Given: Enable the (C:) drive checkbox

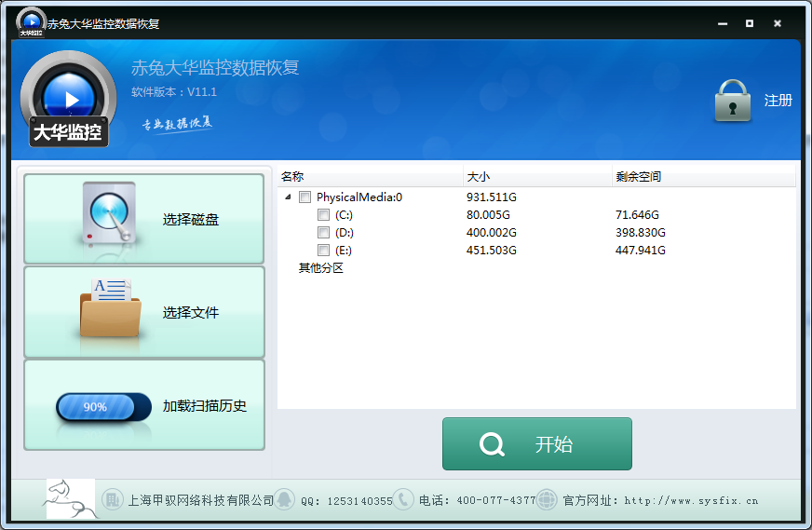Looking at the screenshot, I should 323,215.
